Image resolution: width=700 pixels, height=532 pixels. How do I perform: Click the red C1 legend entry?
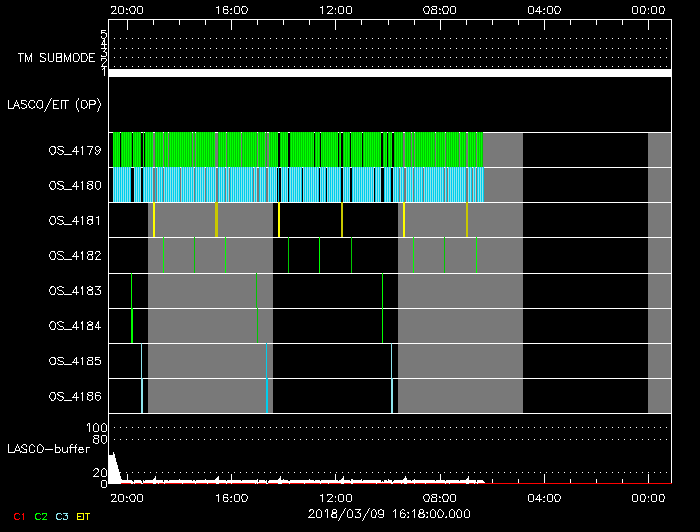19,517
